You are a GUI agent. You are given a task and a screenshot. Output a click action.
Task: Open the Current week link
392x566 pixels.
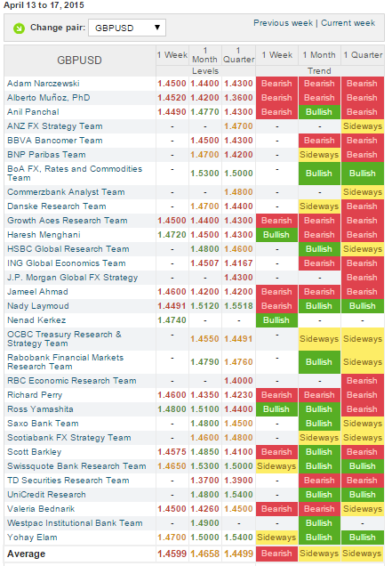click(348, 23)
